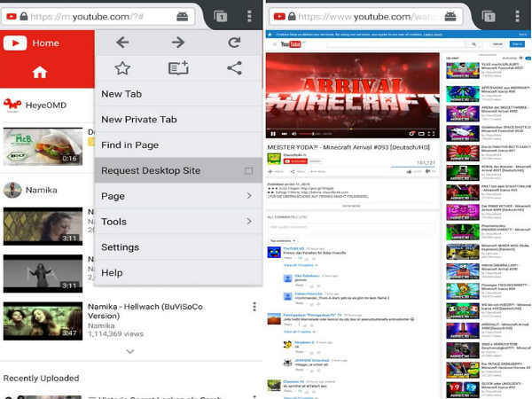532x399 pixels.
Task: Tap the Android icon in left URL bar
Action: pyautogui.click(x=182, y=16)
